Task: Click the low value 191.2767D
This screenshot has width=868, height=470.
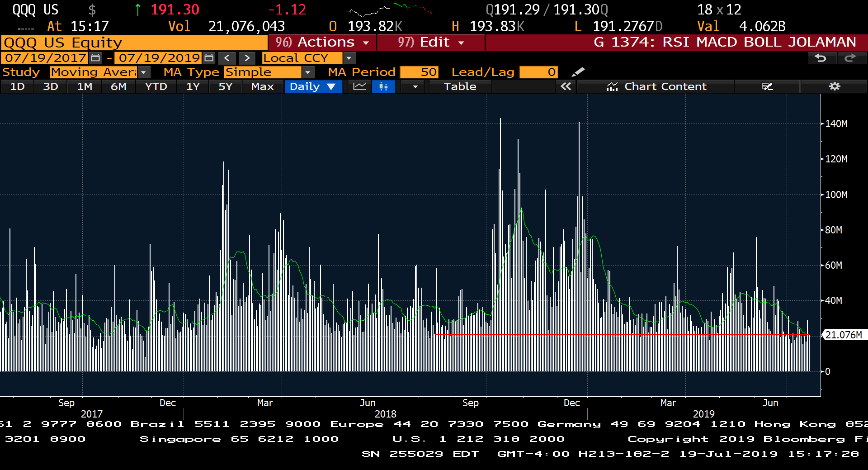Action: (627, 26)
